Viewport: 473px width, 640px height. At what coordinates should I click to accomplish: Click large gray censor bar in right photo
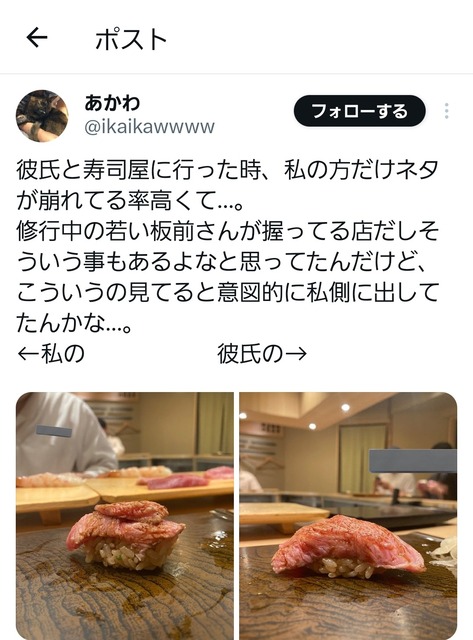(x=413, y=461)
